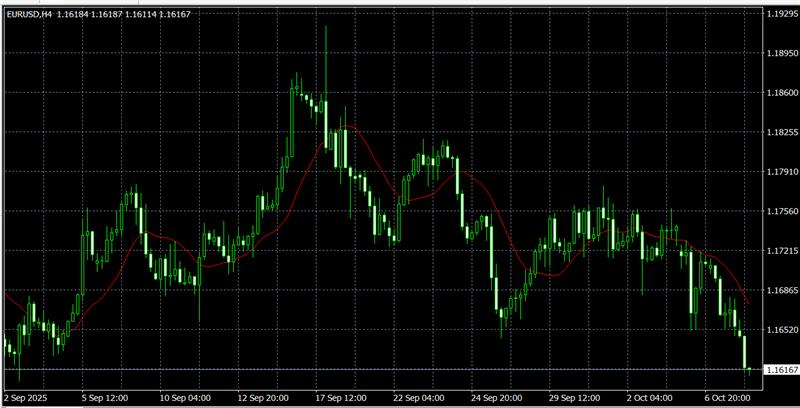
Task: Click the last candle at the current price line
Action: tap(749, 369)
